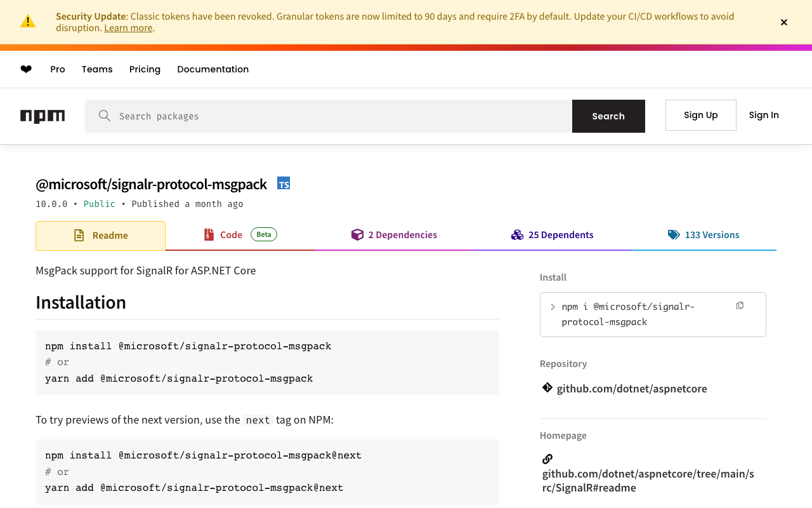Click the npm heart icon
The image size is (812, 508).
(x=26, y=69)
